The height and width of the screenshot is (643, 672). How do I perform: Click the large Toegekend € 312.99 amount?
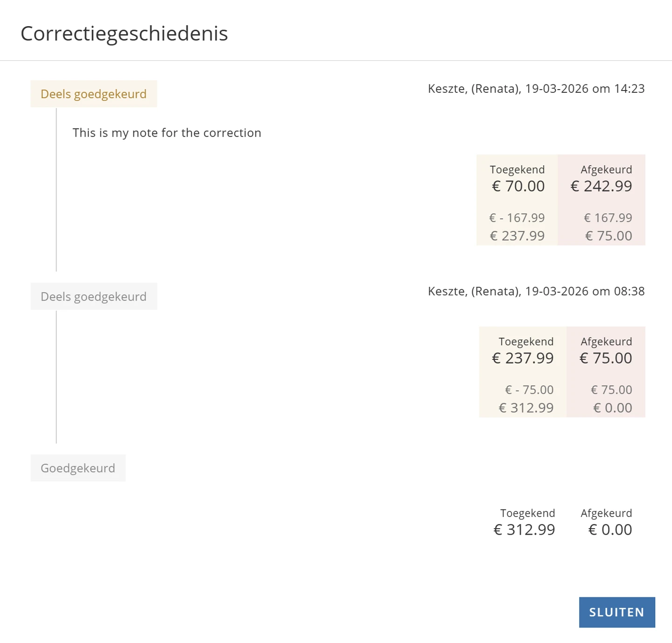524,530
